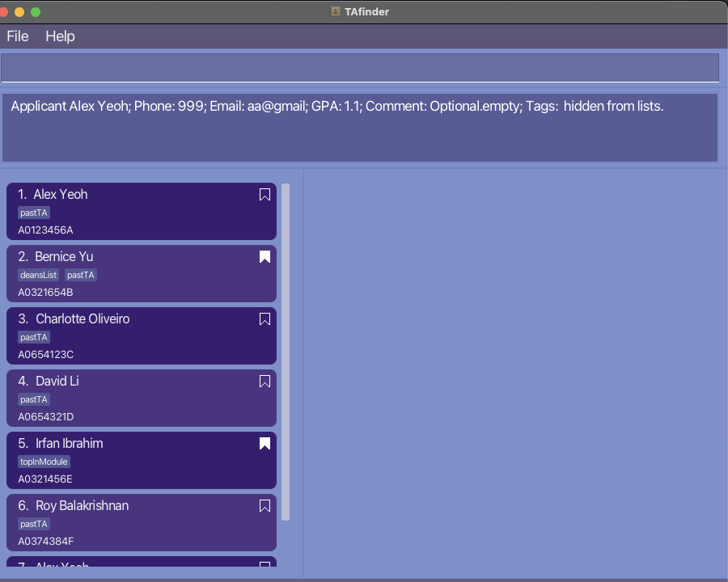Click pastTA tag on David Li
This screenshot has height=582, width=728.
click(34, 399)
